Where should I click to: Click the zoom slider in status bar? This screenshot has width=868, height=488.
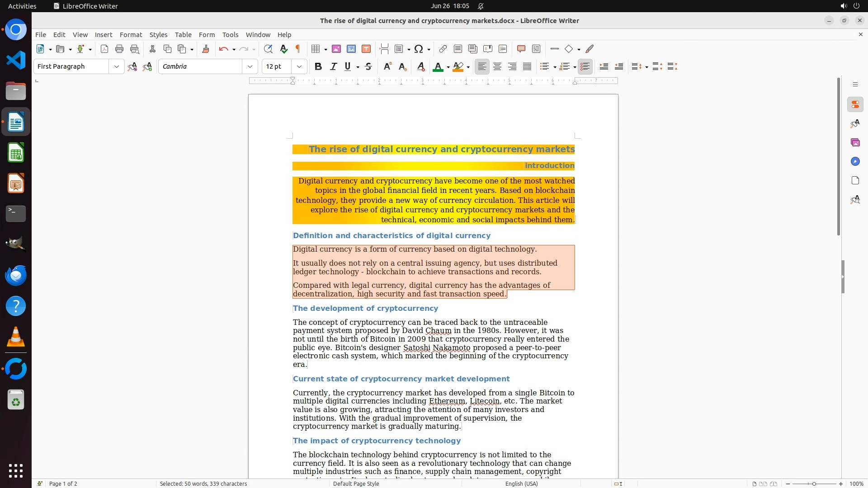(x=814, y=483)
